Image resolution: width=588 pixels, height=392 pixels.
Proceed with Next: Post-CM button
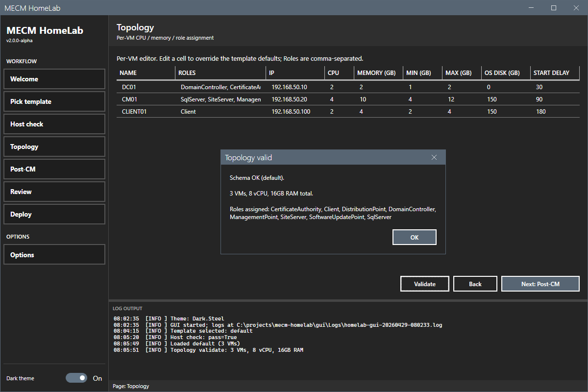click(x=540, y=284)
